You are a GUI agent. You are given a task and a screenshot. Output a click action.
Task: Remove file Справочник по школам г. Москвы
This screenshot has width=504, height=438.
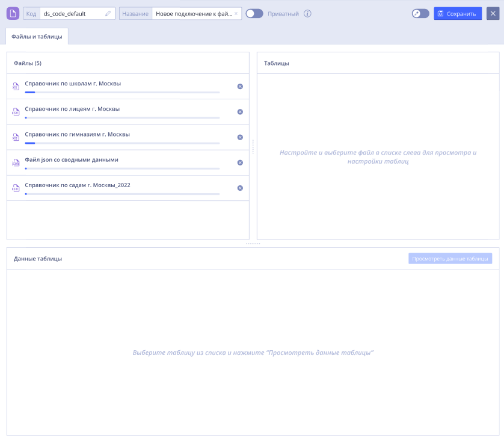240,87
